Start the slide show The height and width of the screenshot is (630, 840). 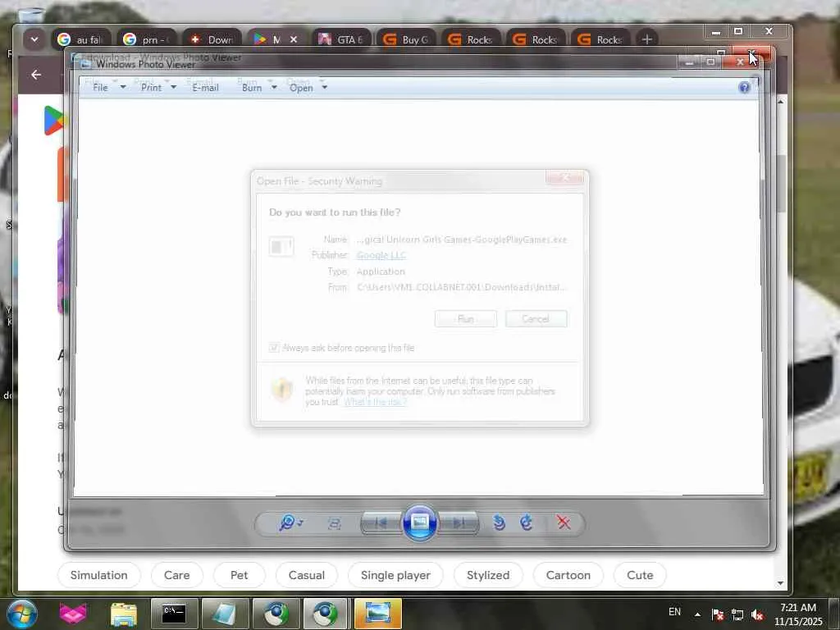(x=419, y=523)
